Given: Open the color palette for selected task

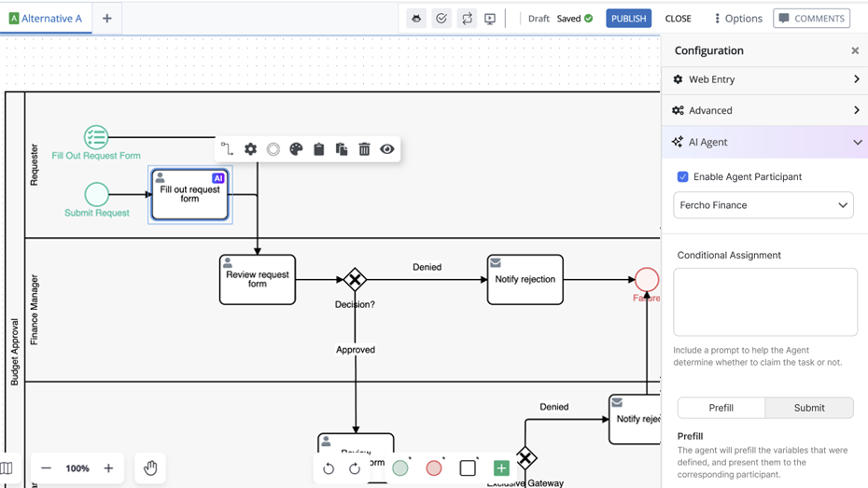Looking at the screenshot, I should point(296,149).
